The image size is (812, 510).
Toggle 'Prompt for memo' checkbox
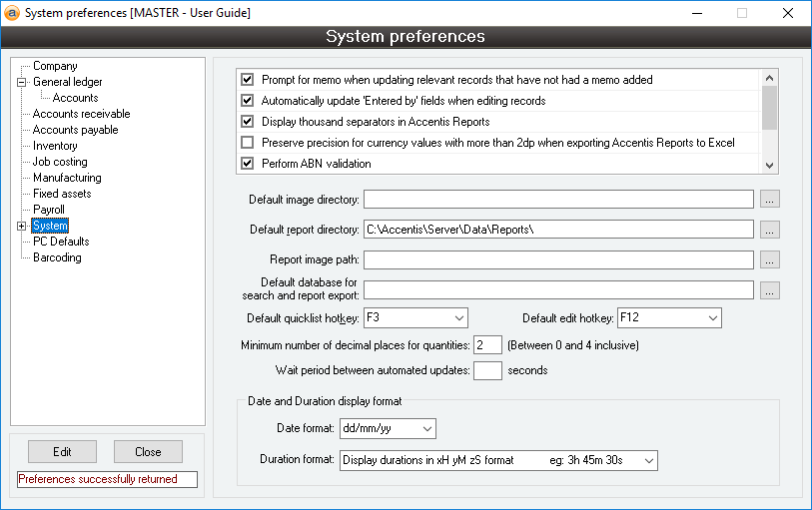click(248, 79)
